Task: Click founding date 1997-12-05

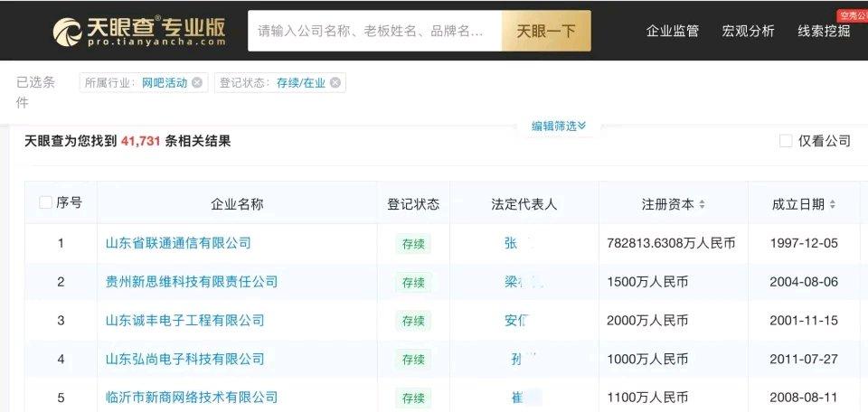Action: 804,243
